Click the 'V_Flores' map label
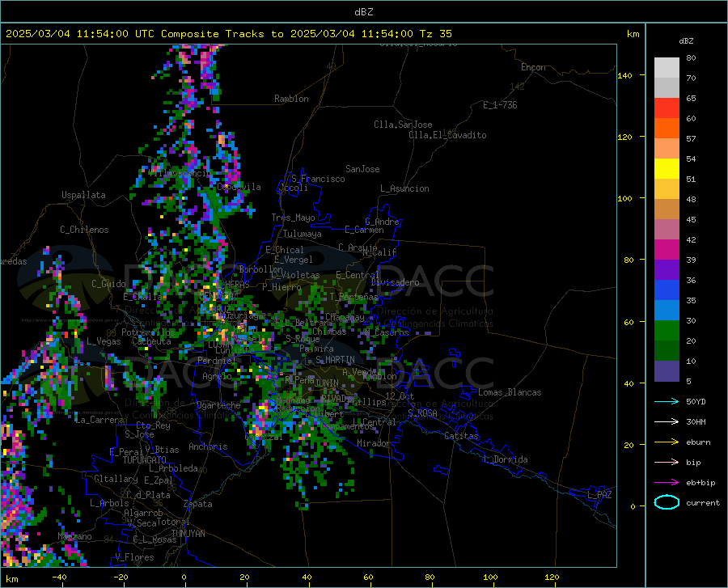Screen dimensions: 728x588 134,557
